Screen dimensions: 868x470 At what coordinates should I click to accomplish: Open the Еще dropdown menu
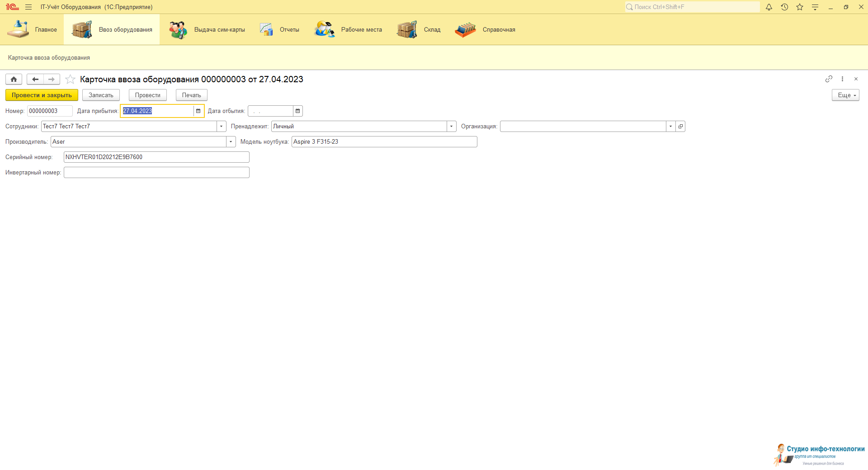(x=845, y=95)
